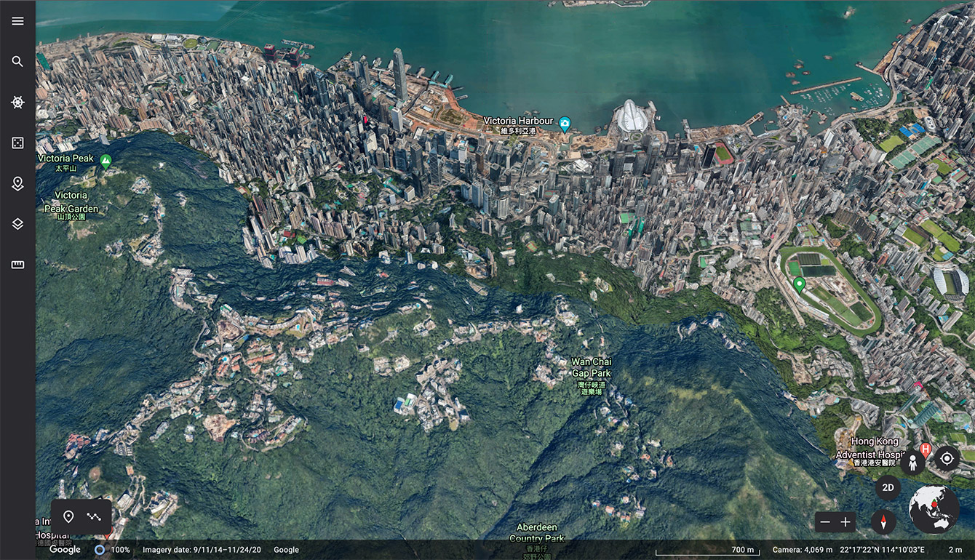Image resolution: width=975 pixels, height=560 pixels.
Task: Click the I'm Feeling Lucky dice icon
Action: pyautogui.click(x=17, y=143)
